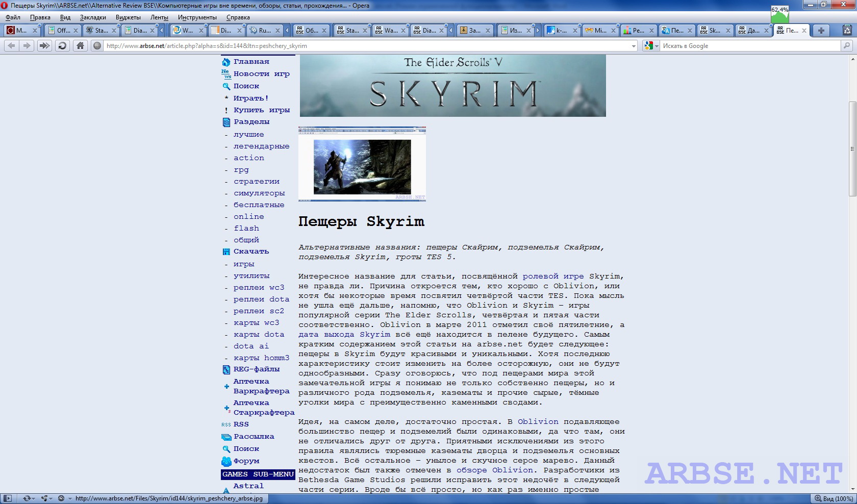Open the Файл menu
This screenshot has width=857, height=504.
[13, 17]
